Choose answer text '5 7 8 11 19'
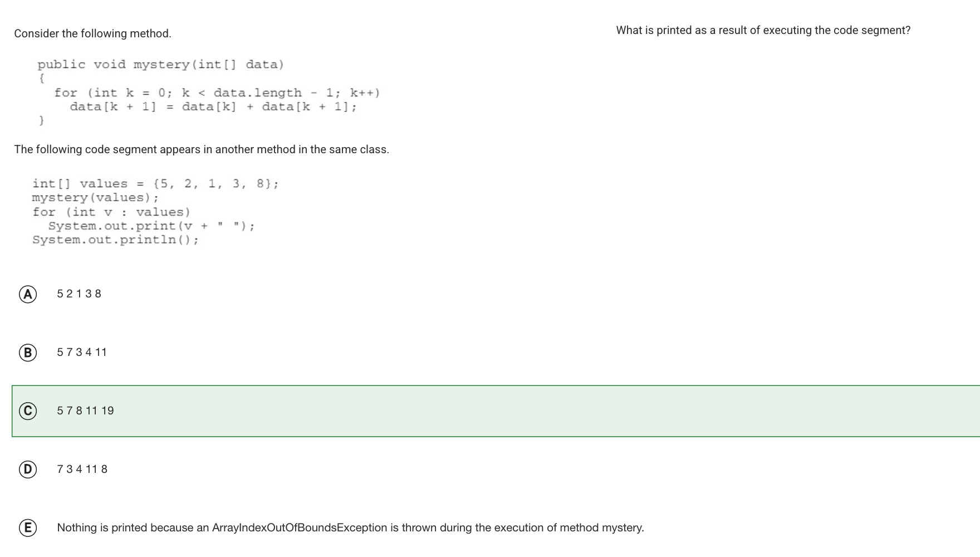 85,411
